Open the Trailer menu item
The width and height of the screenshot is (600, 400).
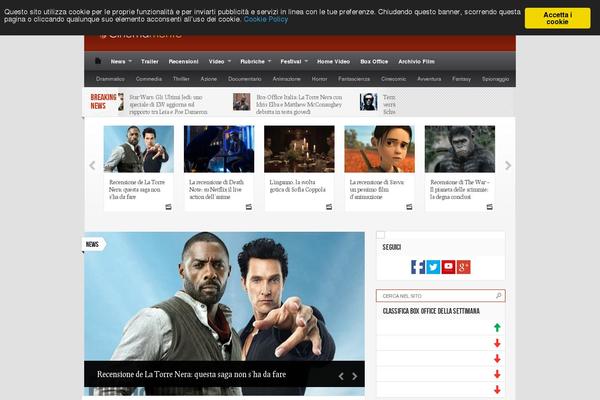(150, 61)
